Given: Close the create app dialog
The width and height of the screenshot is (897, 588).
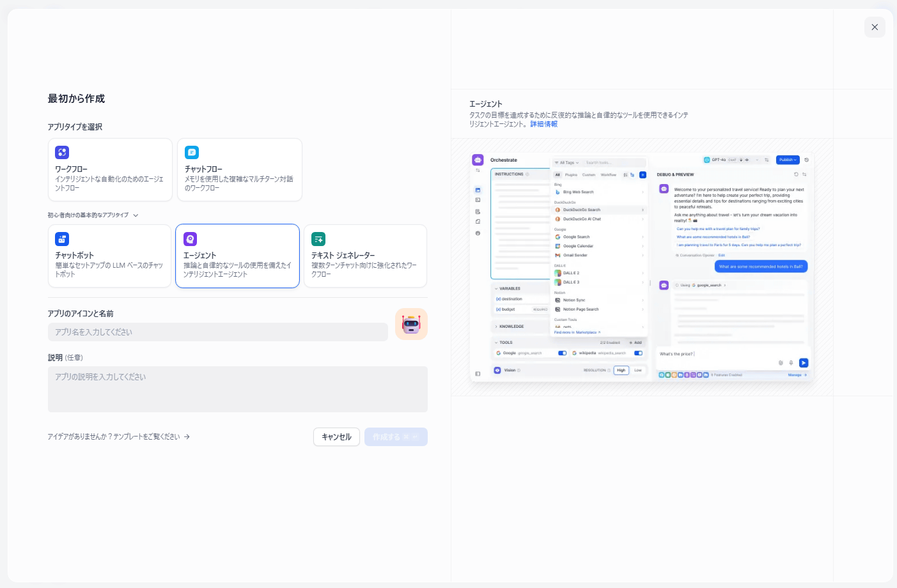Looking at the screenshot, I should [x=875, y=27].
